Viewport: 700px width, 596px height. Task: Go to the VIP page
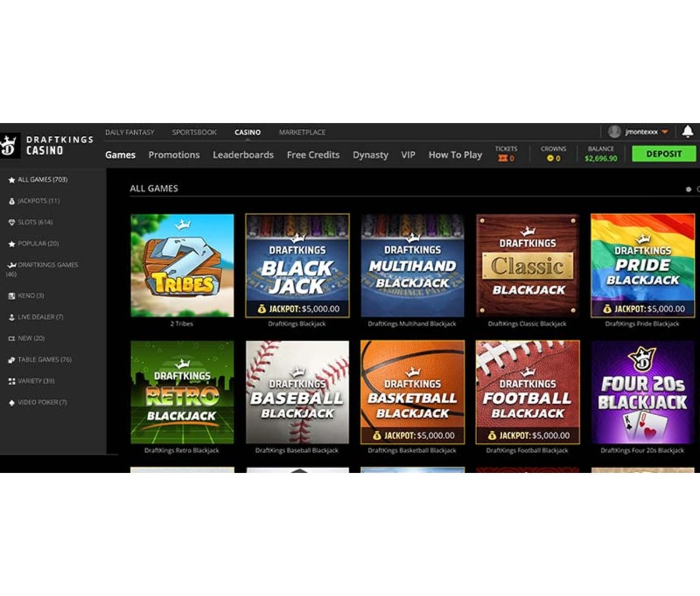point(408,155)
